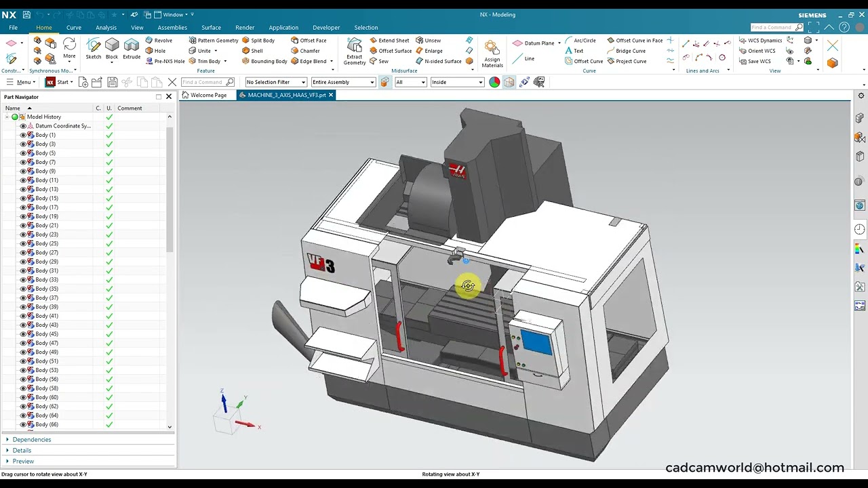Open the Inside selection dropdown
Image resolution: width=868 pixels, height=488 pixels.
[457, 82]
